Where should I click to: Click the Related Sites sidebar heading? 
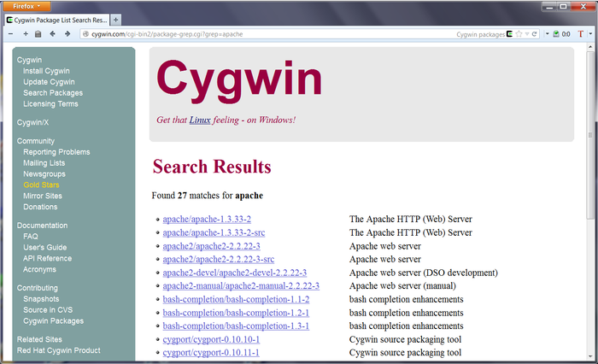(x=39, y=339)
